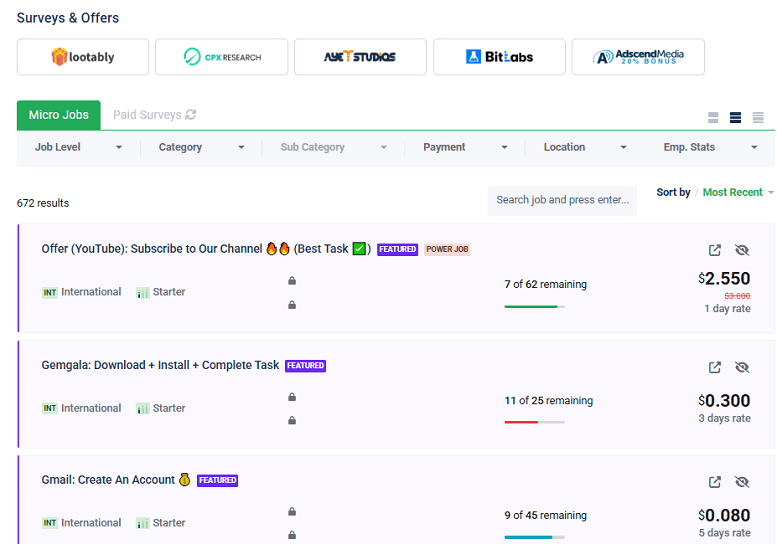Select the Micro Jobs tab
This screenshot has height=544, width=777.
click(58, 115)
